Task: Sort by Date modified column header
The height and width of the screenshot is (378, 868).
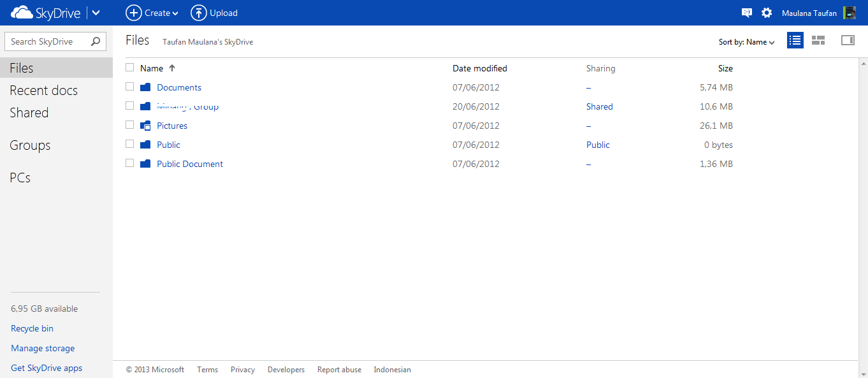Action: (x=480, y=68)
